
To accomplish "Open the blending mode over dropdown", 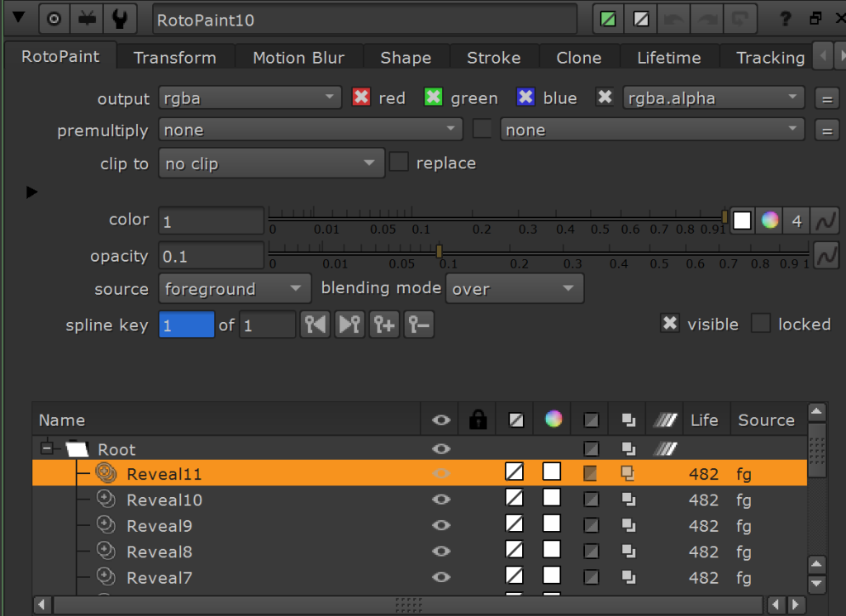I will (514, 288).
